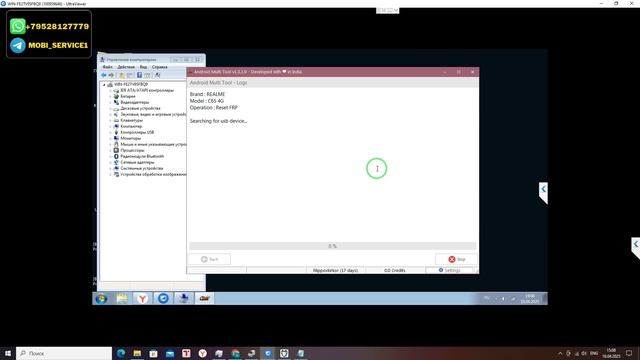Open File Explorer from host taskbar
The image size is (640, 360).
pyautogui.click(x=137, y=353)
